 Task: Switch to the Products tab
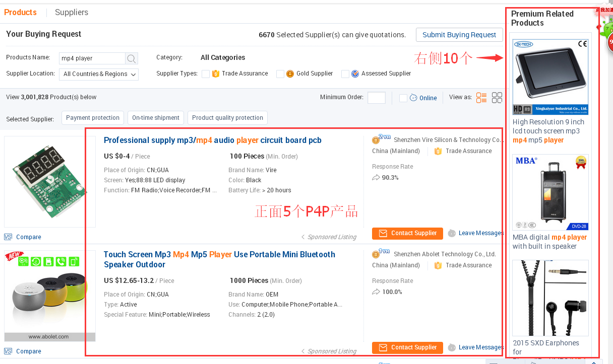coord(20,12)
